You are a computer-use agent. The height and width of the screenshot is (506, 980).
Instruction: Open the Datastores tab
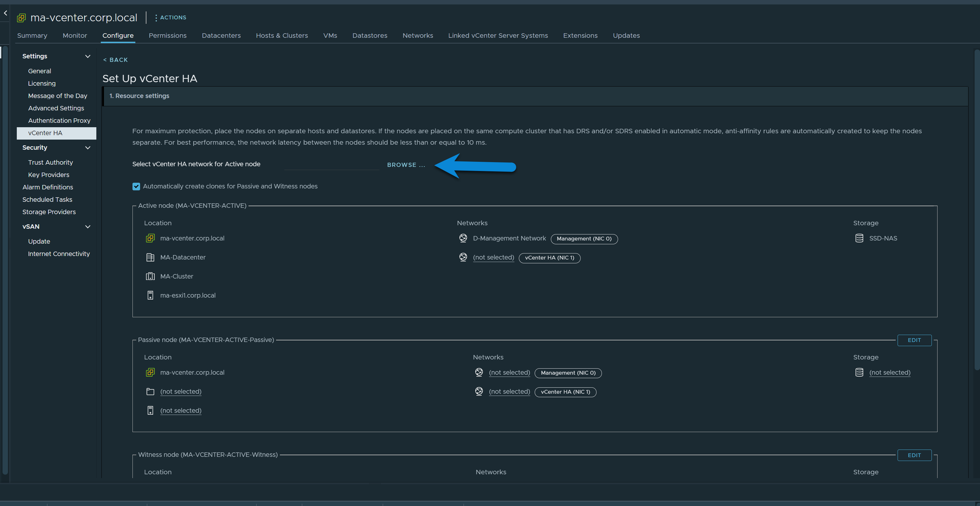pos(370,36)
